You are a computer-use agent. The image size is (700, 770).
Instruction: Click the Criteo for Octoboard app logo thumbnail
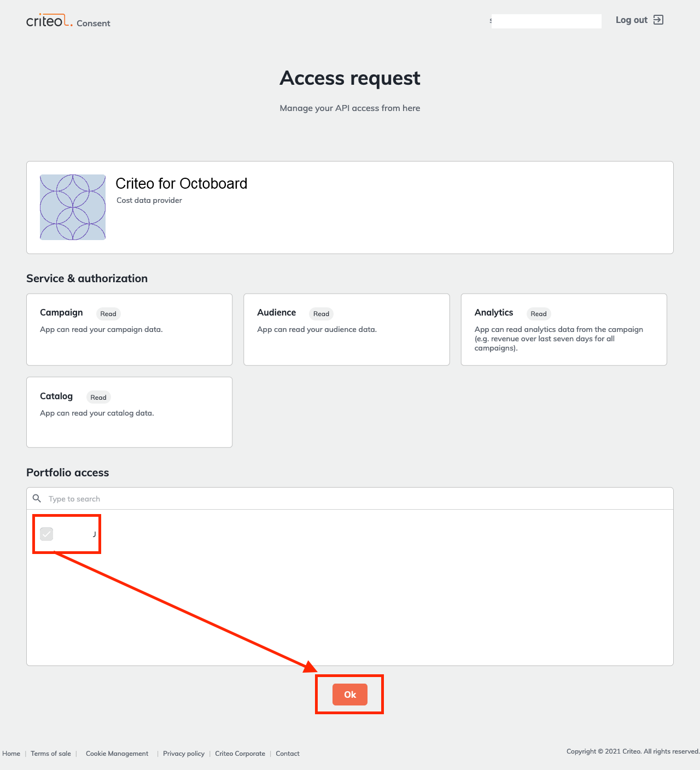73,207
